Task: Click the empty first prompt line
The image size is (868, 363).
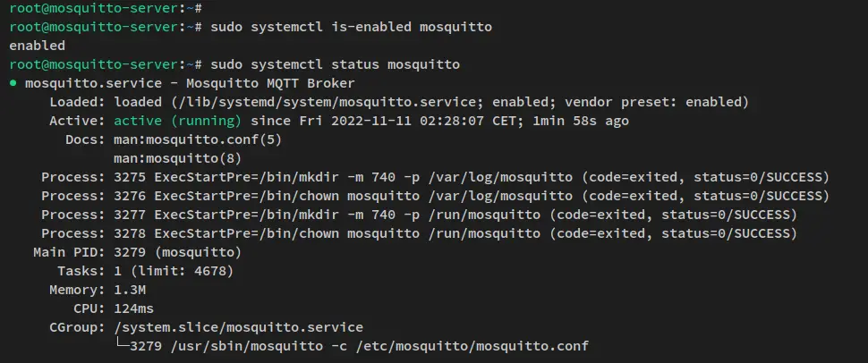Action: [106, 8]
